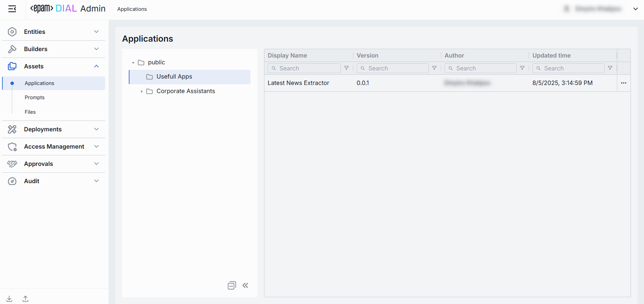Go to Files in Assets menu
644x304 pixels.
coord(30,112)
